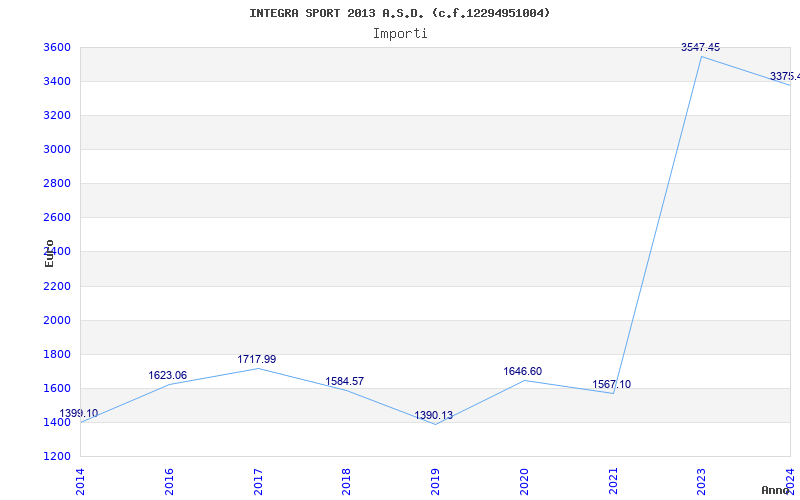
Task: Click the 2019 x-axis label
Action: pyautogui.click(x=435, y=481)
